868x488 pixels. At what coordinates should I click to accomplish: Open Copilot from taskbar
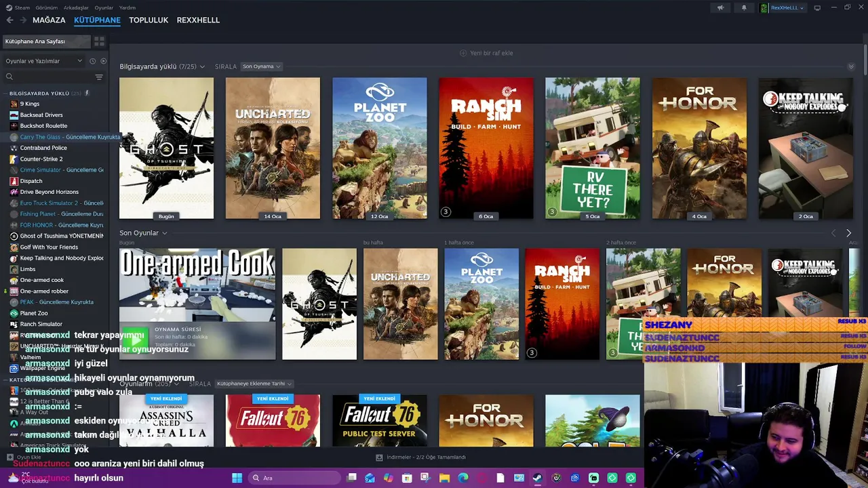pyautogui.click(x=388, y=478)
